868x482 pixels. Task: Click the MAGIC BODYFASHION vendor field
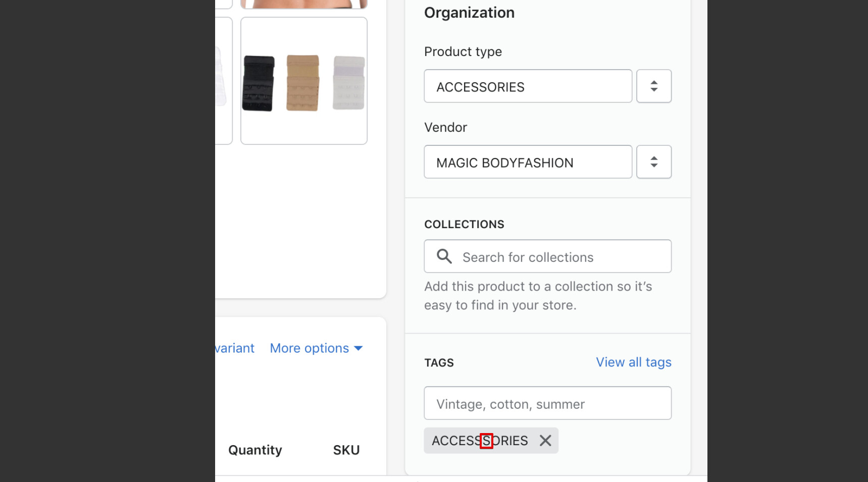tap(528, 162)
